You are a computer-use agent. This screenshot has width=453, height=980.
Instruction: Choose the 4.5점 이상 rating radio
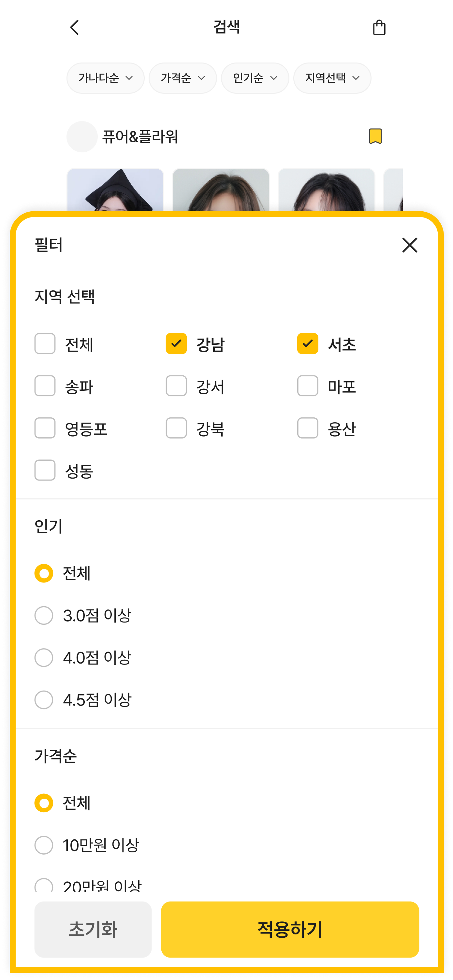point(44,700)
